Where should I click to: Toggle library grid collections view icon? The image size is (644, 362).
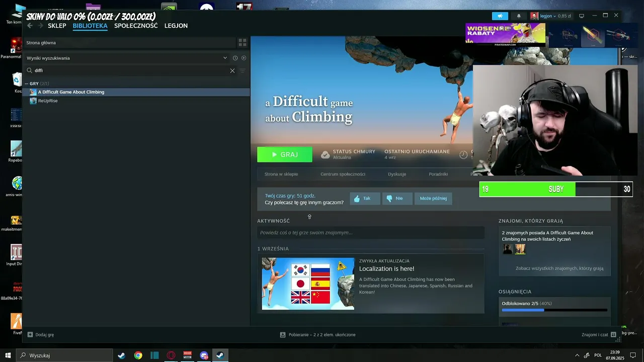point(243,43)
